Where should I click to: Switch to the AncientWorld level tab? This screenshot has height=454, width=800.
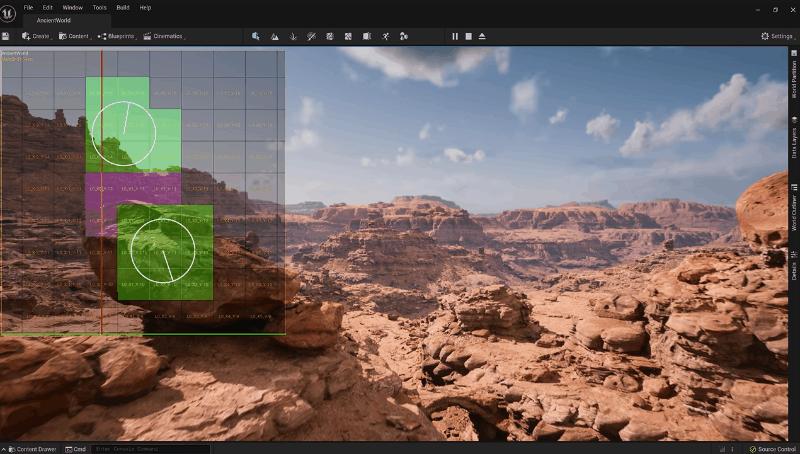coord(55,20)
